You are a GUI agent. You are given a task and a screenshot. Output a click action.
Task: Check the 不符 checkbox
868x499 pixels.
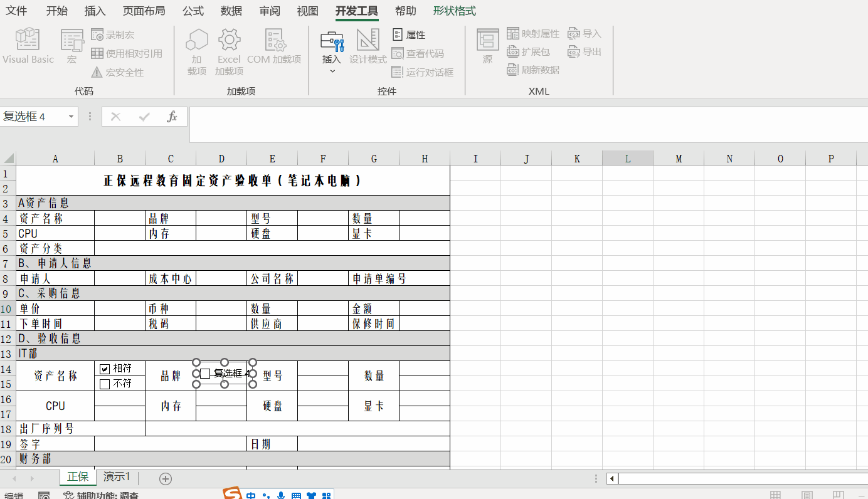click(x=105, y=384)
